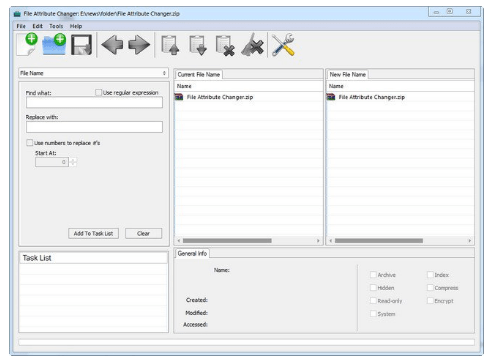The width and height of the screenshot is (492, 363).
Task: Click the Clear button
Action: [143, 233]
